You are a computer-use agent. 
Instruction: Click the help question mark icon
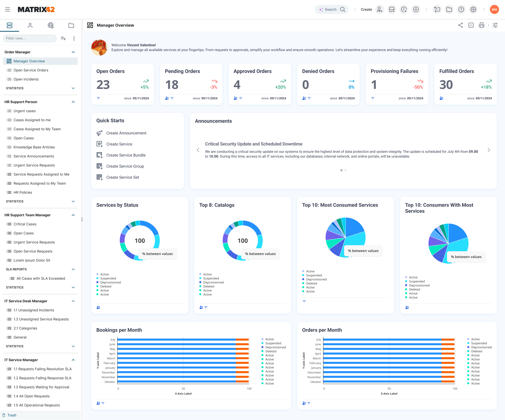pos(461,10)
